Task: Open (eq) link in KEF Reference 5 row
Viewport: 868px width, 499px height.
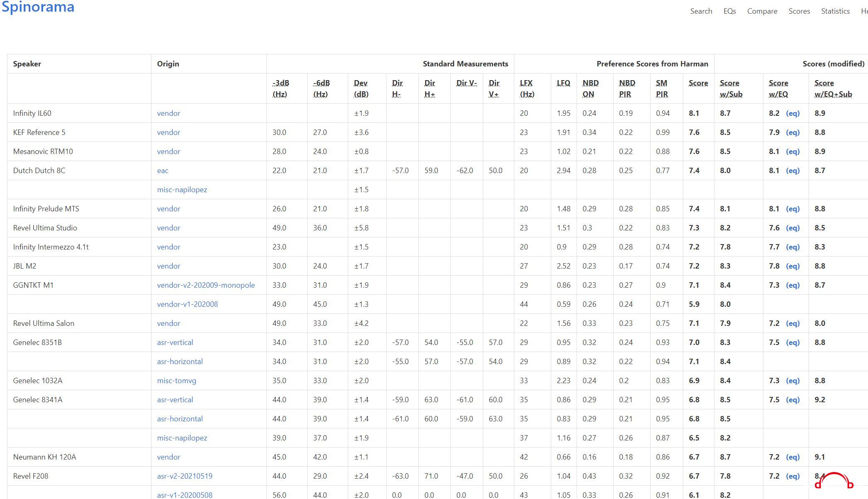Action: [x=792, y=132]
